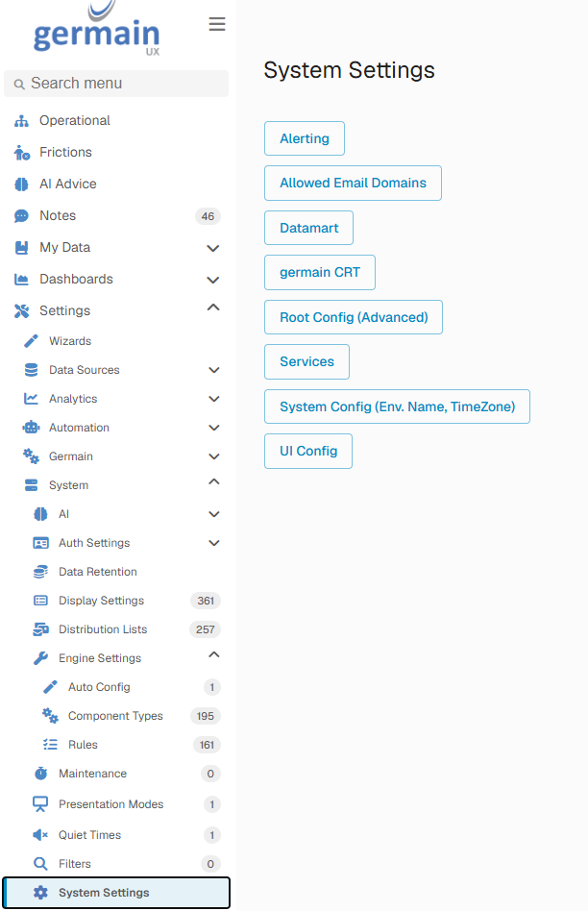Expand the AI submenu chevron
The height and width of the screenshot is (911, 588).
click(x=214, y=514)
